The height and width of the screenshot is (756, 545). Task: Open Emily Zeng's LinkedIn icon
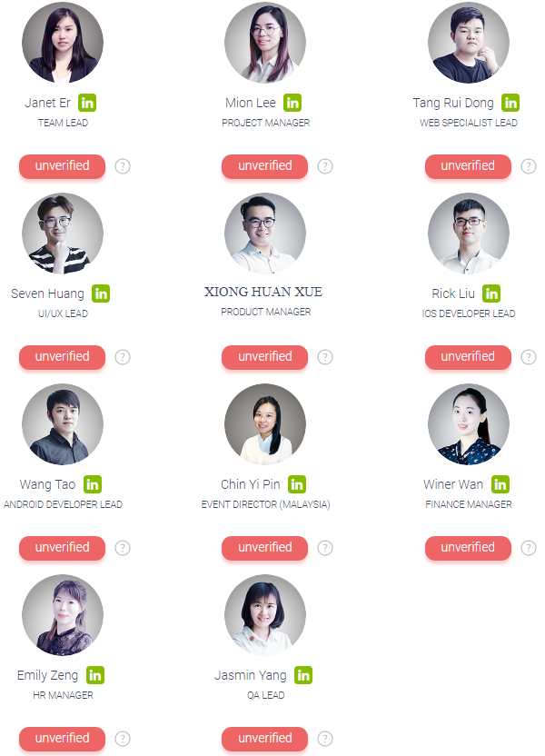(95, 675)
